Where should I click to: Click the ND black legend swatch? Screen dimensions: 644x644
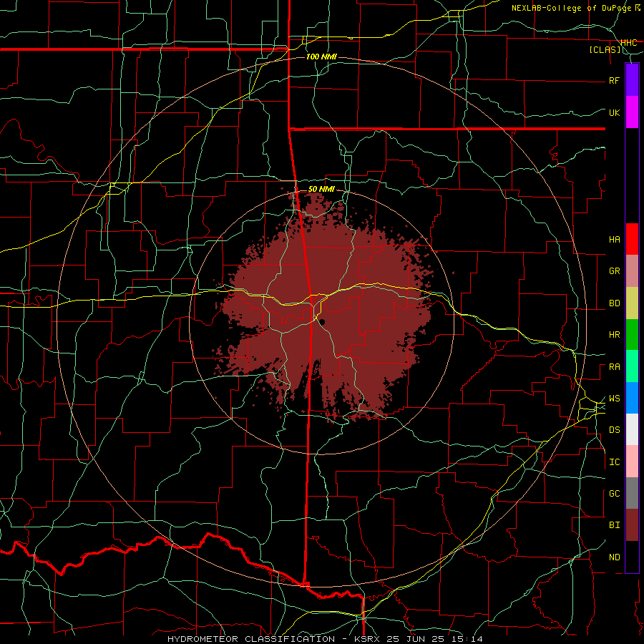pyautogui.click(x=632, y=557)
